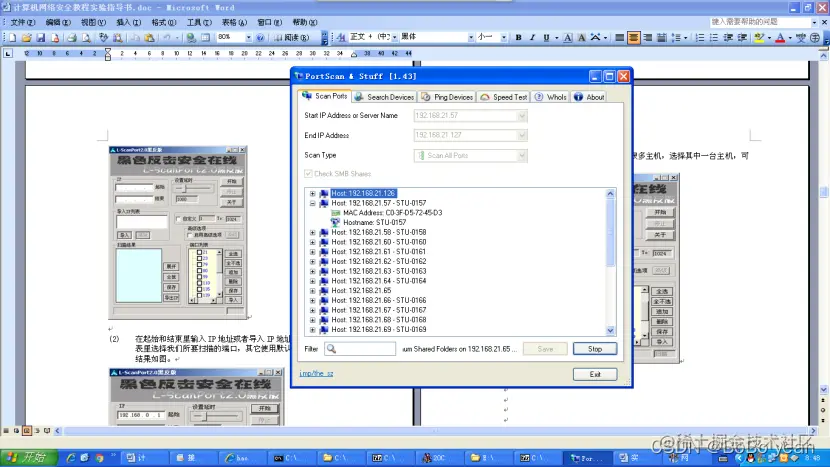Apply the yellow text highlight color
This screenshot has width=830, height=467.
tap(759, 38)
